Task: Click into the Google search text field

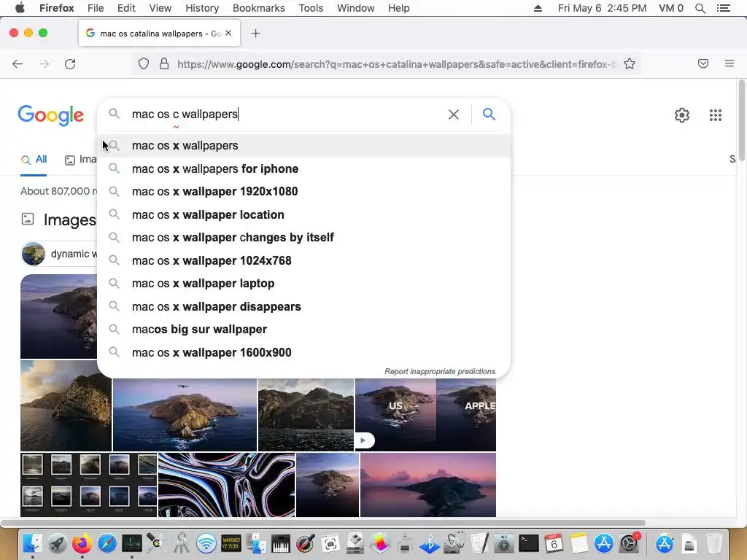Action: 286,114
